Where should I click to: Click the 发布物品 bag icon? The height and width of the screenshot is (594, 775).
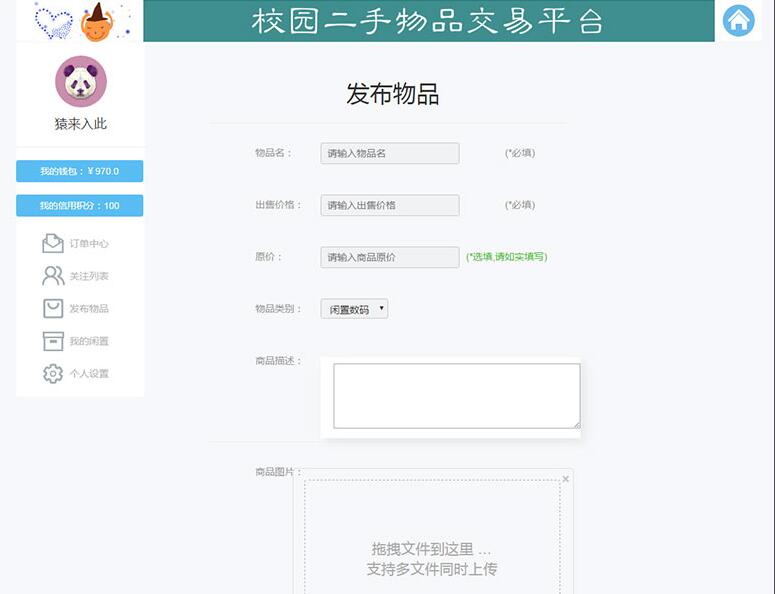tap(53, 308)
